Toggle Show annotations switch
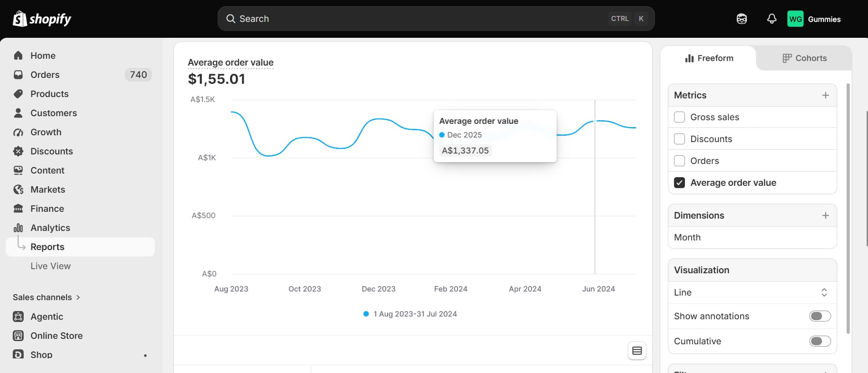Viewport: 868px width, 373px height. coord(820,316)
